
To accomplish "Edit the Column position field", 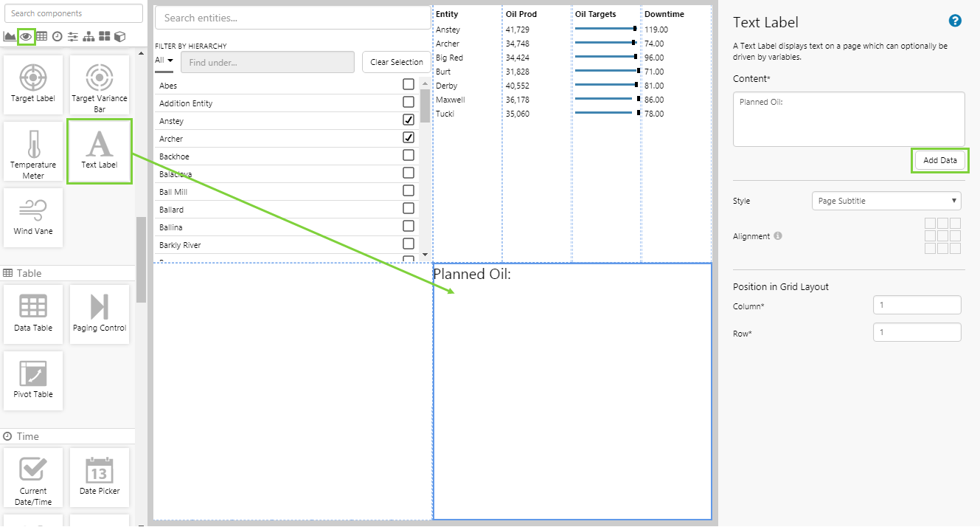I will pyautogui.click(x=917, y=305).
